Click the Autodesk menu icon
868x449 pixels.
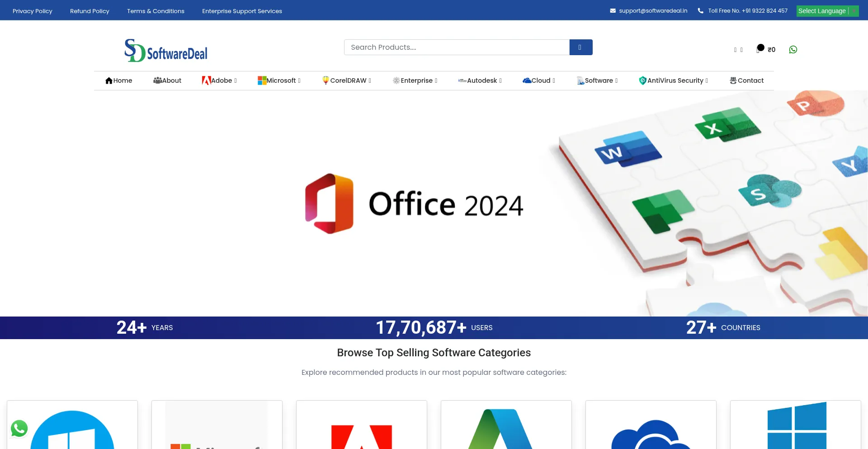(x=462, y=80)
